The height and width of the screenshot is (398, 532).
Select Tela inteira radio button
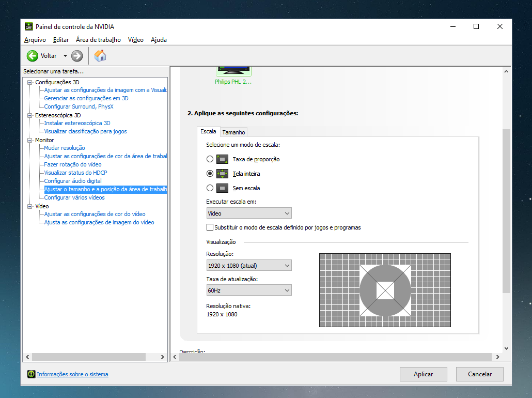coord(210,174)
